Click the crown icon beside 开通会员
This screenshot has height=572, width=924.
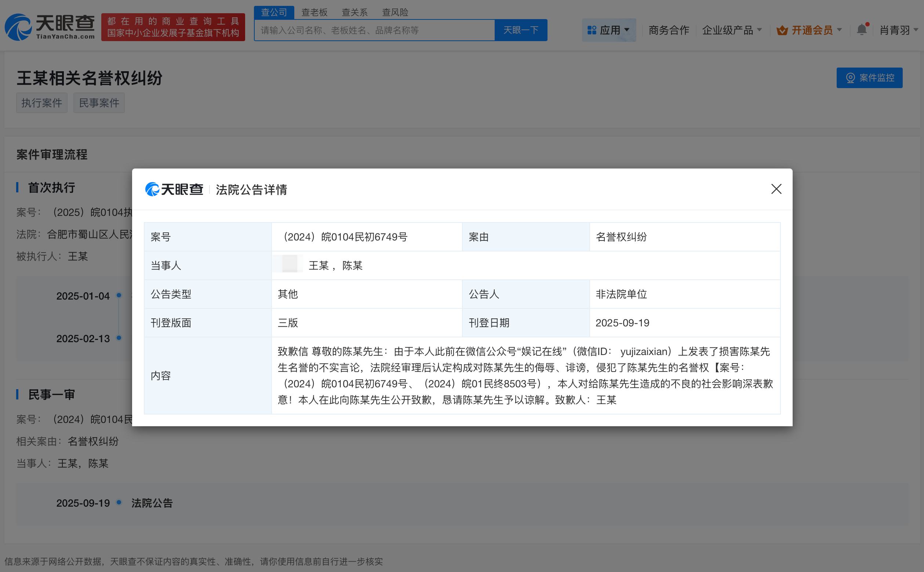point(782,30)
